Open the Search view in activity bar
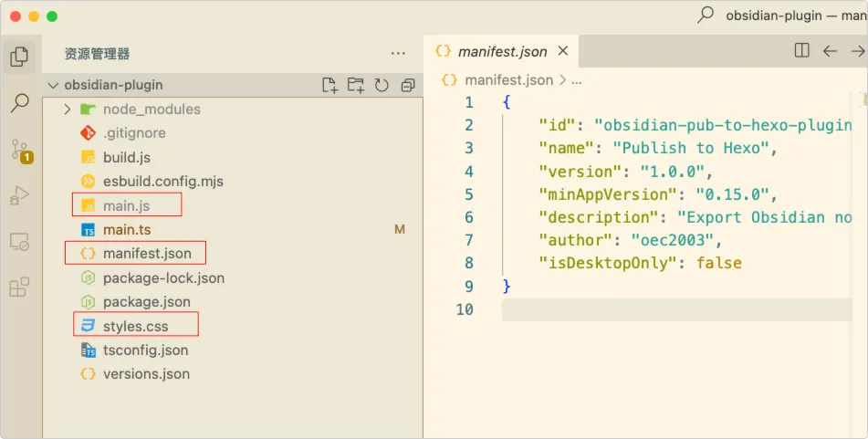This screenshot has height=439, width=868. 20,102
